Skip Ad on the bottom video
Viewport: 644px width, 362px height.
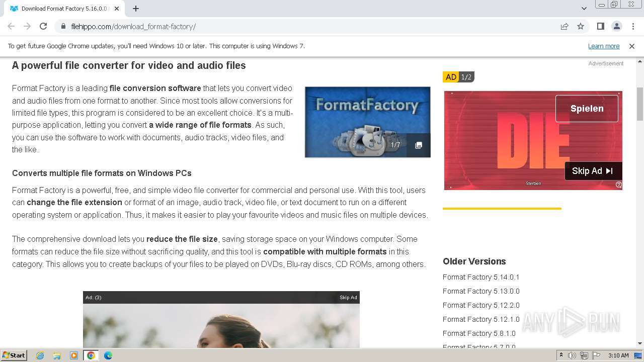[x=348, y=298]
